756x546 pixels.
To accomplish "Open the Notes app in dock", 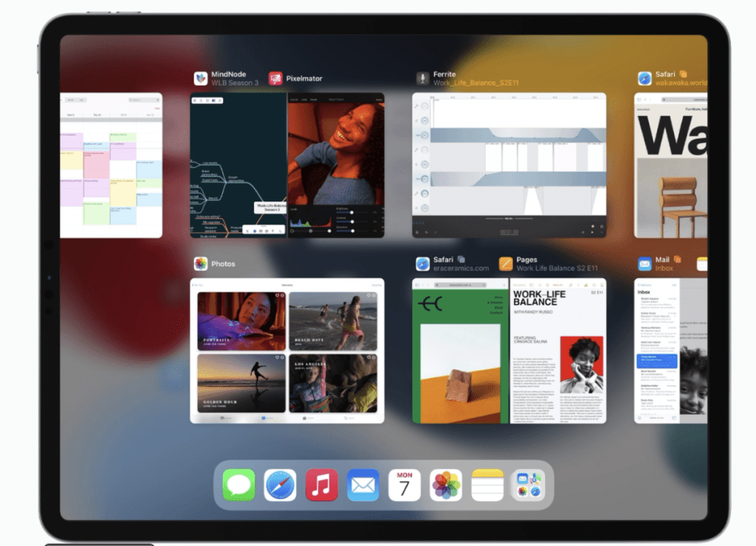I will tap(487, 485).
